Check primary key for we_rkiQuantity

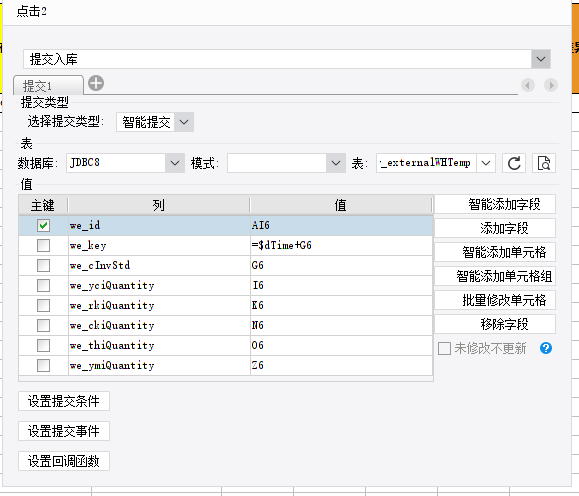(x=44, y=305)
